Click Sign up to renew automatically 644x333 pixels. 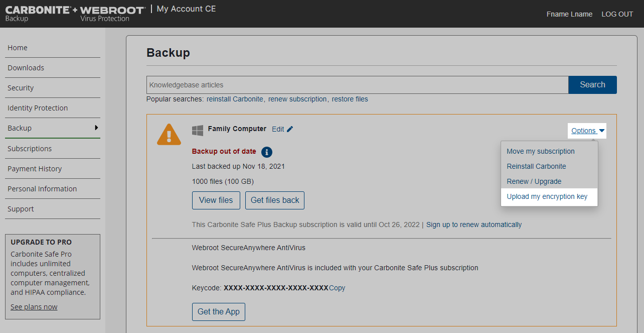tap(473, 225)
